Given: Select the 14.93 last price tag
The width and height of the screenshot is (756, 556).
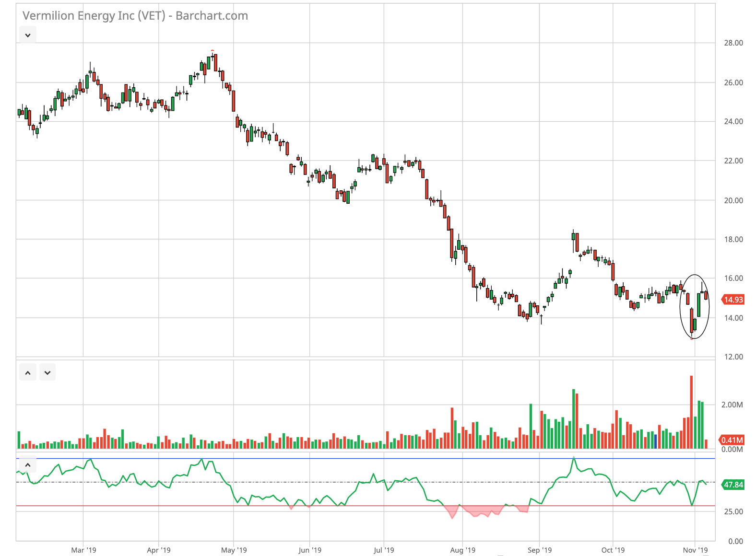Looking at the screenshot, I should 733,300.
